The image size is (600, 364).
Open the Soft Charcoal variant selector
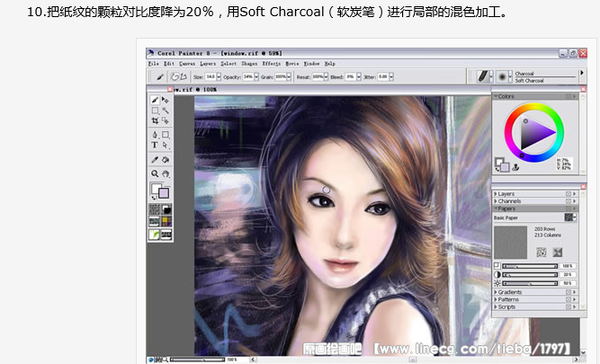click(505, 76)
